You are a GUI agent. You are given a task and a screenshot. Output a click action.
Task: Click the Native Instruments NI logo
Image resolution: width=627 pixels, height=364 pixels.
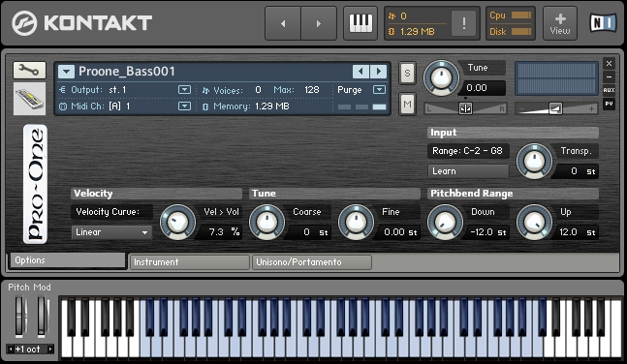[x=603, y=23]
